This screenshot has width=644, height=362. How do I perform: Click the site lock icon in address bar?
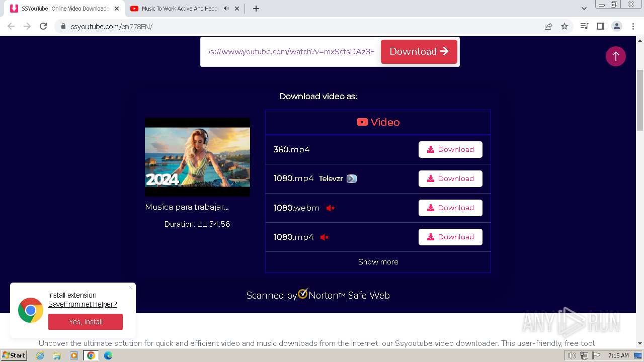(63, 26)
